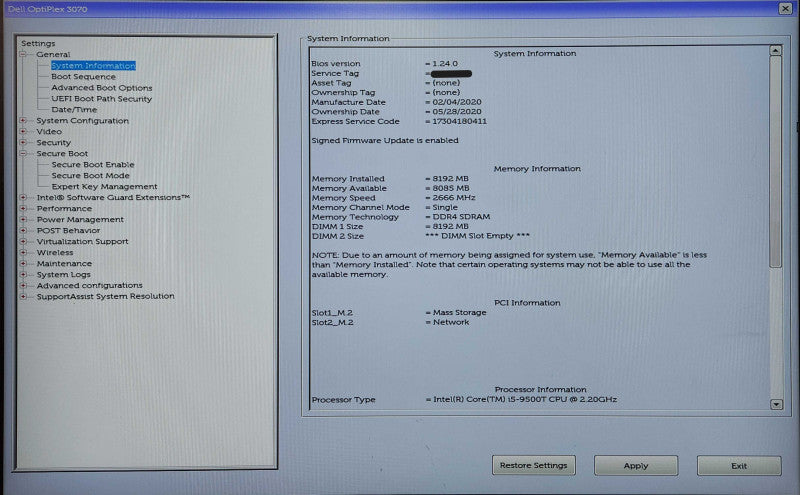Click Memory Available value 8085 MB
Viewport: 800px width, 495px height.
click(451, 188)
